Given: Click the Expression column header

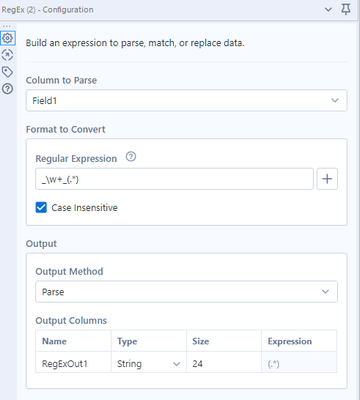Looking at the screenshot, I should [x=299, y=341].
